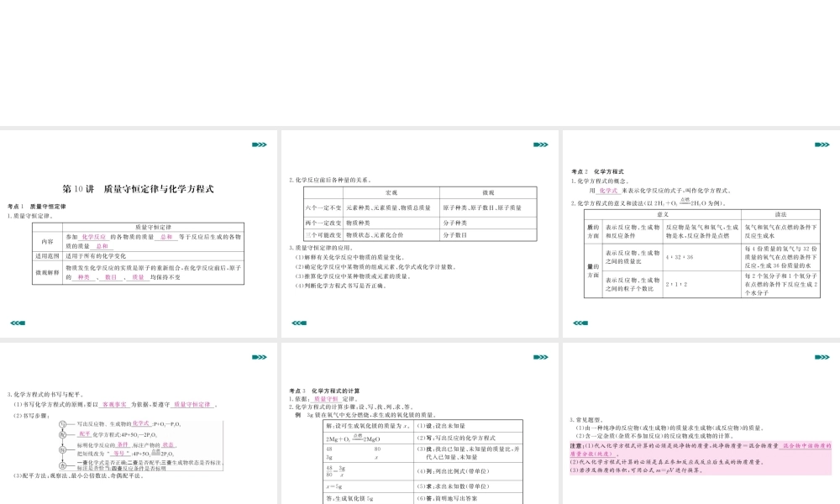Click back arrow on the 第10讲 title slide

click(18, 323)
